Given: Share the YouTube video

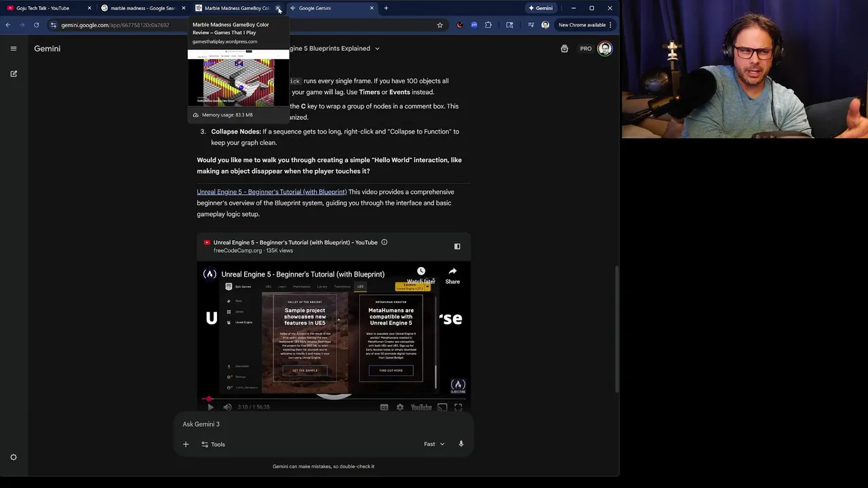Looking at the screenshot, I should pos(452,275).
